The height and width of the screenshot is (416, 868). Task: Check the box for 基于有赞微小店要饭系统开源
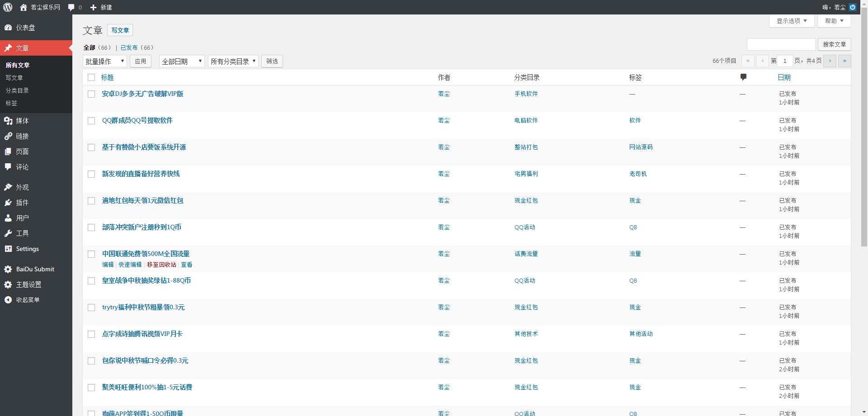(x=91, y=147)
